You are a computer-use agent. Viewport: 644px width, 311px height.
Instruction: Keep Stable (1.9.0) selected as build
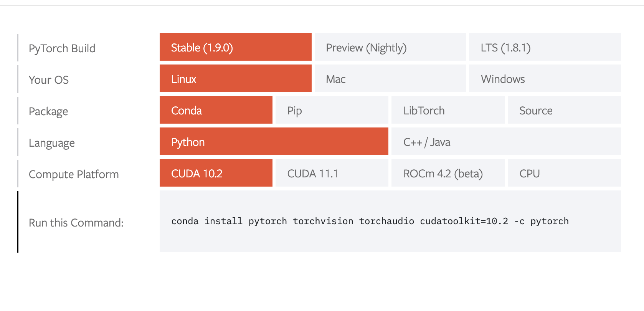click(235, 47)
